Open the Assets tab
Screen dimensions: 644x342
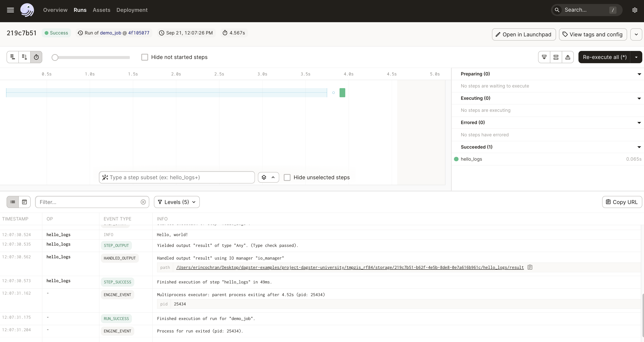point(101,10)
